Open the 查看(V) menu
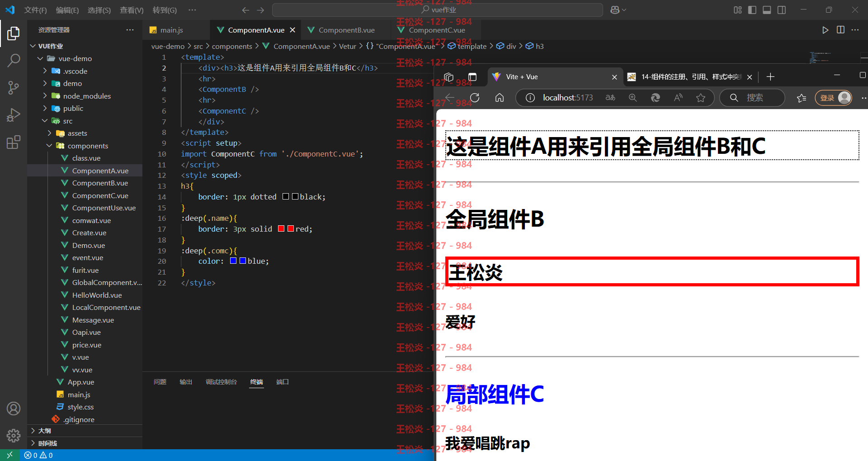 click(132, 10)
